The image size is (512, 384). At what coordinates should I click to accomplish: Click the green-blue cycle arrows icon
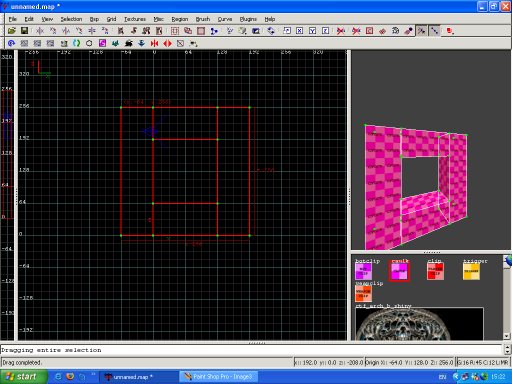pyautogui.click(x=76, y=43)
